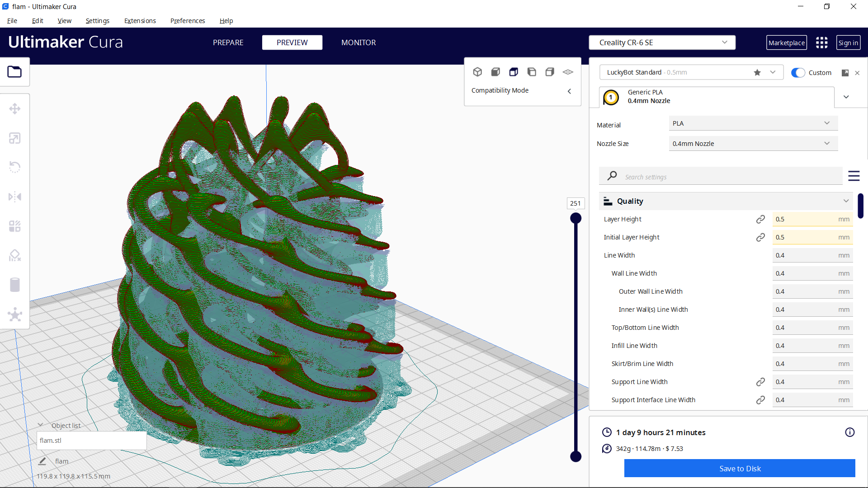Toggle Custom print settings mode
Viewport: 868px width, 488px height.
click(x=798, y=72)
